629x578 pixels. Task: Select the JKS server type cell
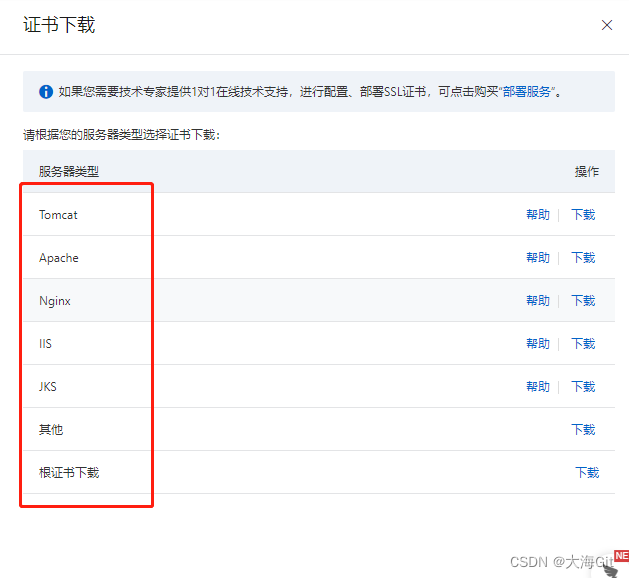point(47,387)
